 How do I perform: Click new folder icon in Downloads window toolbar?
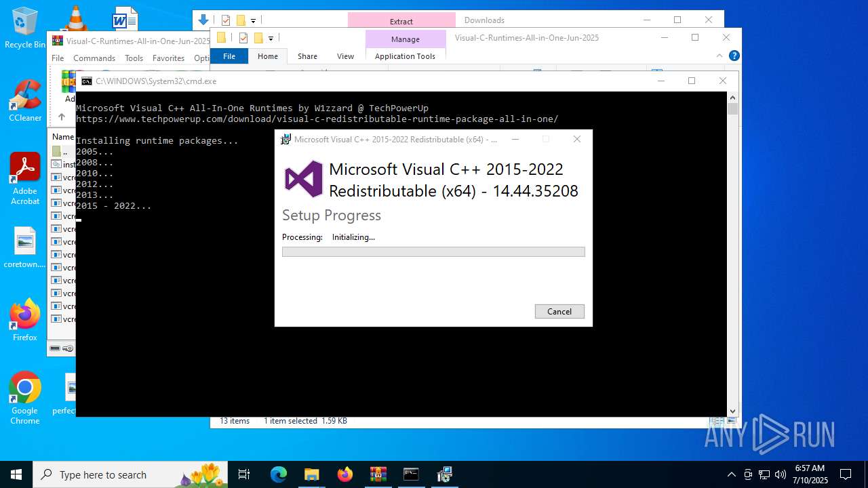[x=241, y=20]
